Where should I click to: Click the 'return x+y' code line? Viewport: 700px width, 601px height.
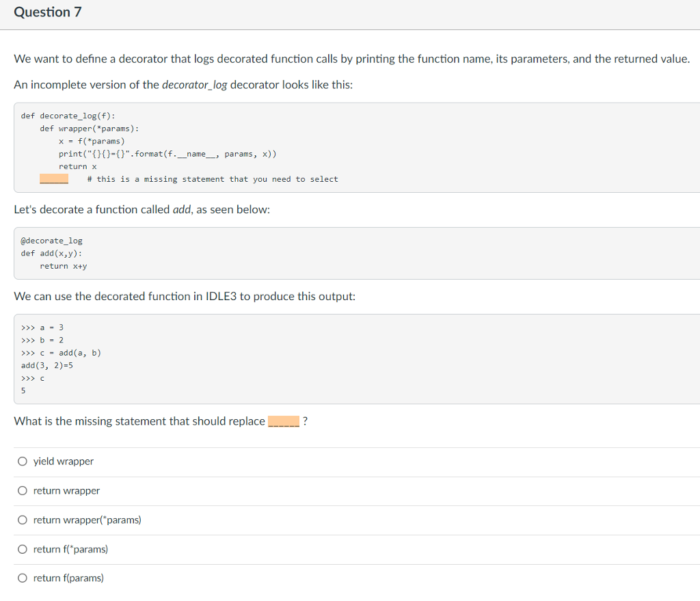64,266
